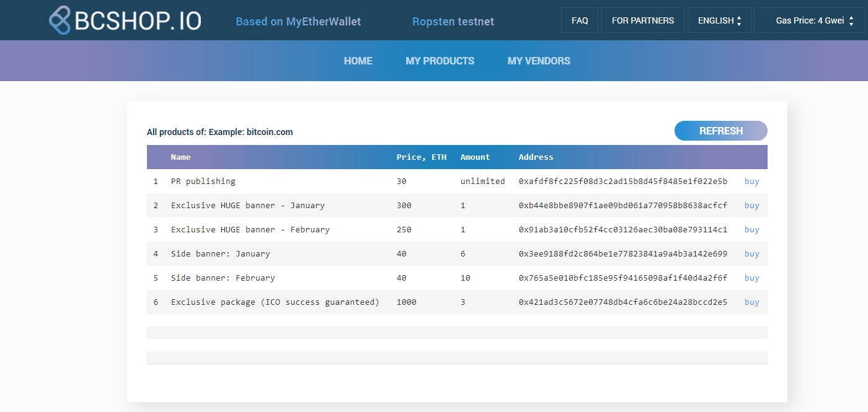Image resolution: width=868 pixels, height=412 pixels.
Task: Buy Exclusive HUGE banner - January
Action: click(752, 206)
